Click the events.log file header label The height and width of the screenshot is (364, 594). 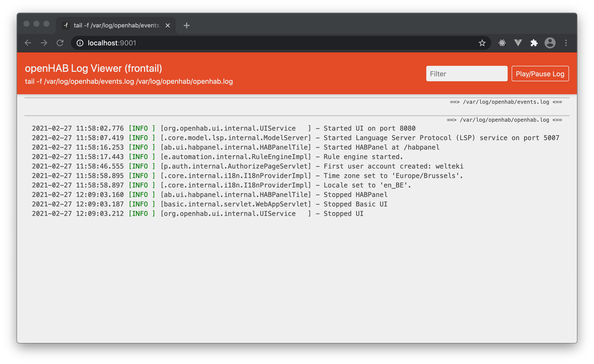[x=506, y=102]
